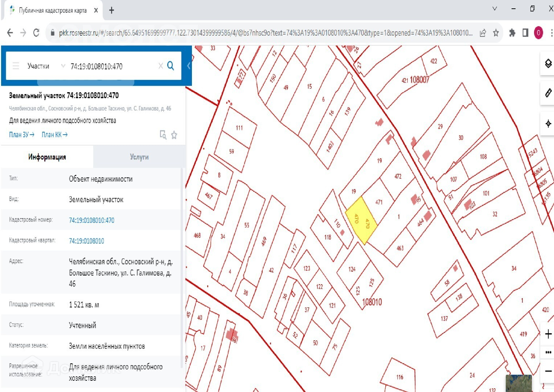
Task: Add parcel to favorites with star icon
Action: click(174, 135)
